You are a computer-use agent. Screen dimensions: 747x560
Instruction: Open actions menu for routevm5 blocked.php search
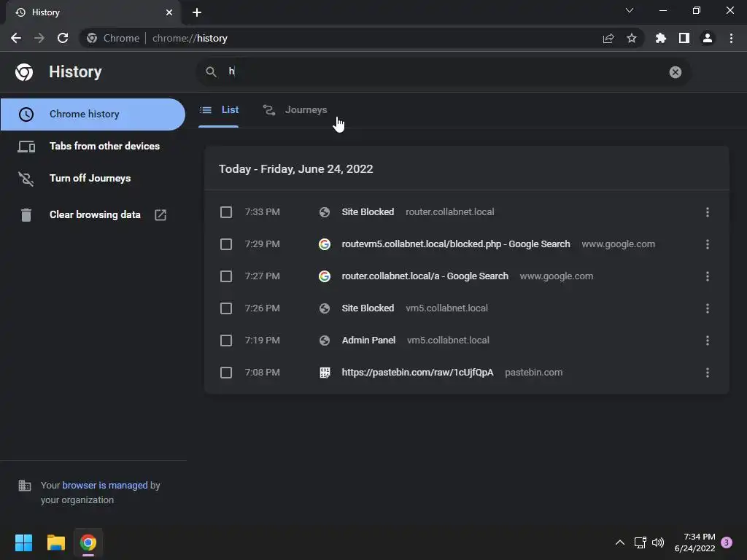pyautogui.click(x=708, y=244)
